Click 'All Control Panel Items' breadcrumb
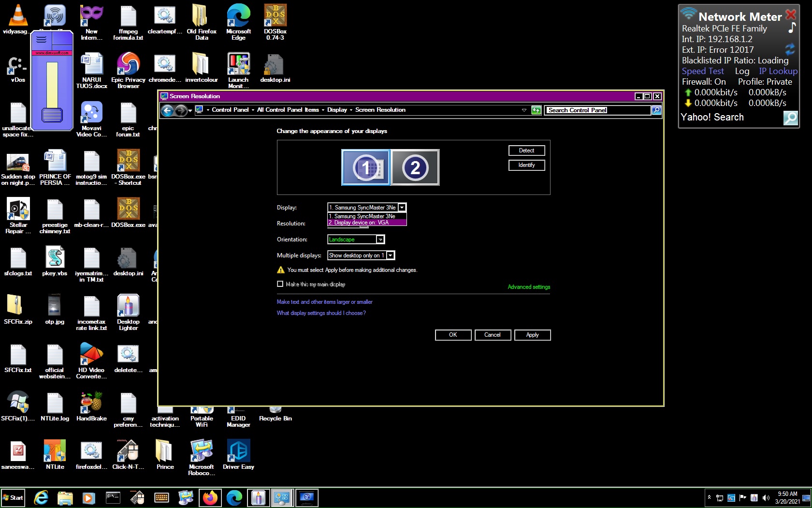 (288, 110)
